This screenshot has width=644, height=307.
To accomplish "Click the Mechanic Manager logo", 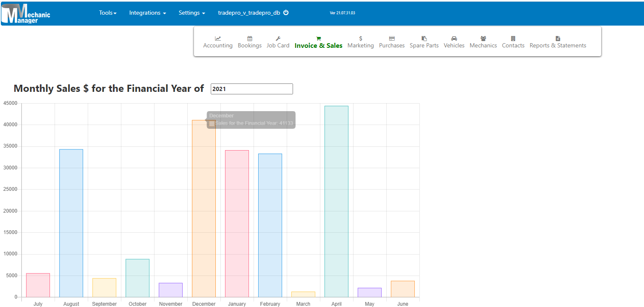I will pos(26,14).
